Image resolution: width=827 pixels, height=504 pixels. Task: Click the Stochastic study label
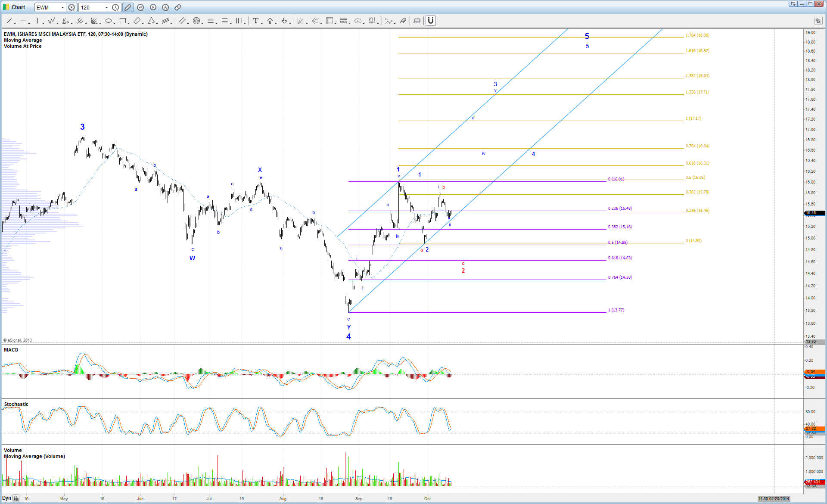[16, 404]
